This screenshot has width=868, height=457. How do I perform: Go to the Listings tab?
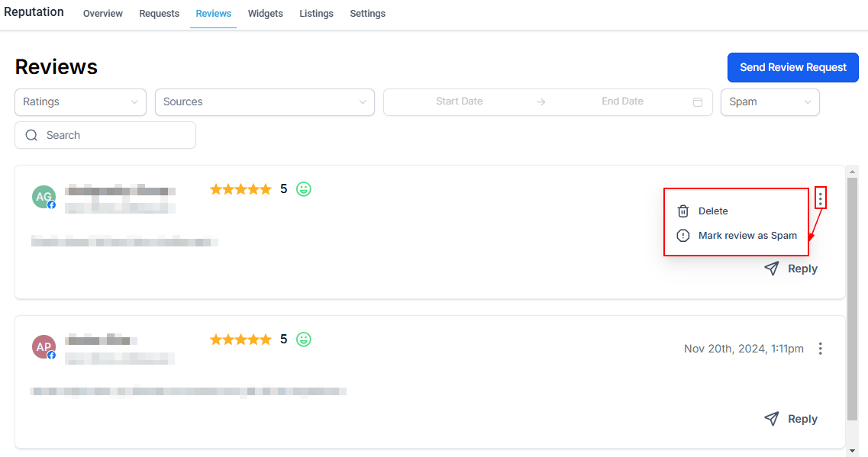[x=316, y=14]
